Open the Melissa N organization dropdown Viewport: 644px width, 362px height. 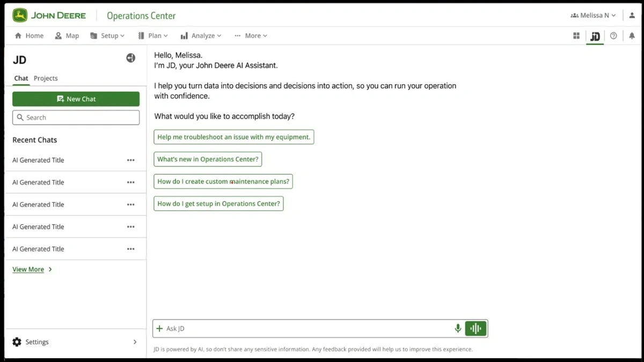(x=593, y=16)
